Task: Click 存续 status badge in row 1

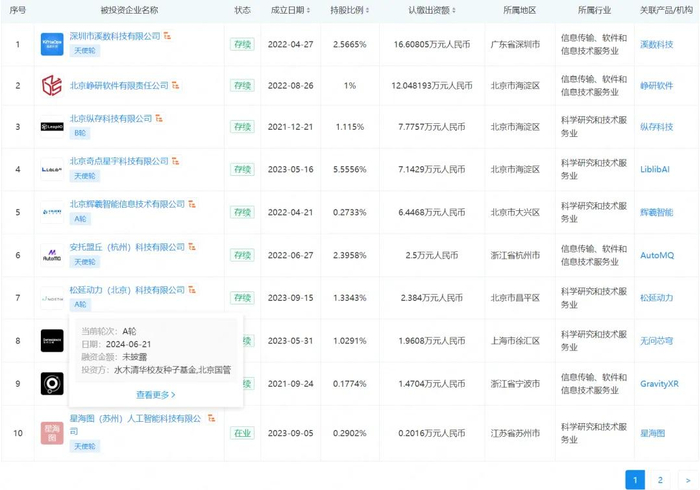Action: coord(242,44)
